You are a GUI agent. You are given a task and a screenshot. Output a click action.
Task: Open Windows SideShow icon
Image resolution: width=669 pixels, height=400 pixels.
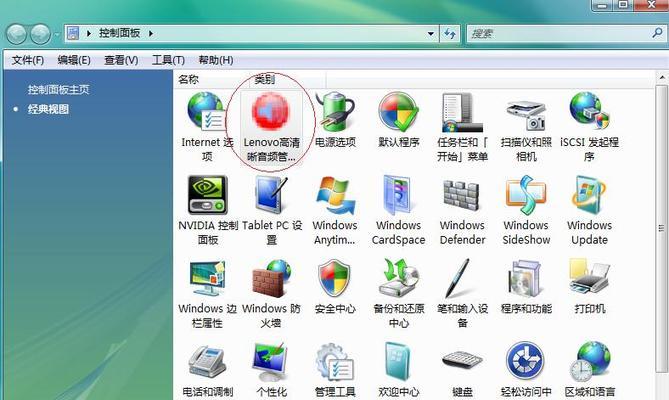pyautogui.click(x=526, y=195)
